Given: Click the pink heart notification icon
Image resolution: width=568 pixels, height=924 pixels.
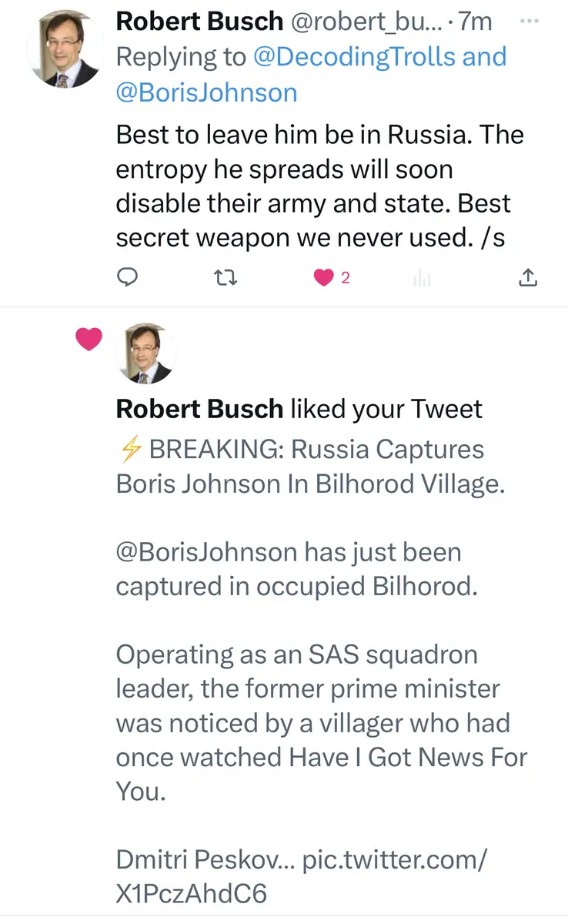Looking at the screenshot, I should tap(89, 338).
